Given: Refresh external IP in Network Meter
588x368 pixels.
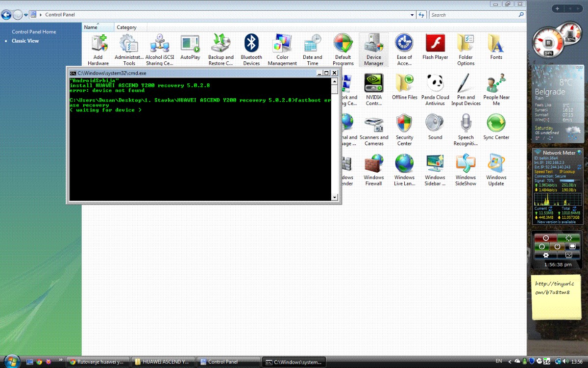Looking at the screenshot, I should click(579, 167).
